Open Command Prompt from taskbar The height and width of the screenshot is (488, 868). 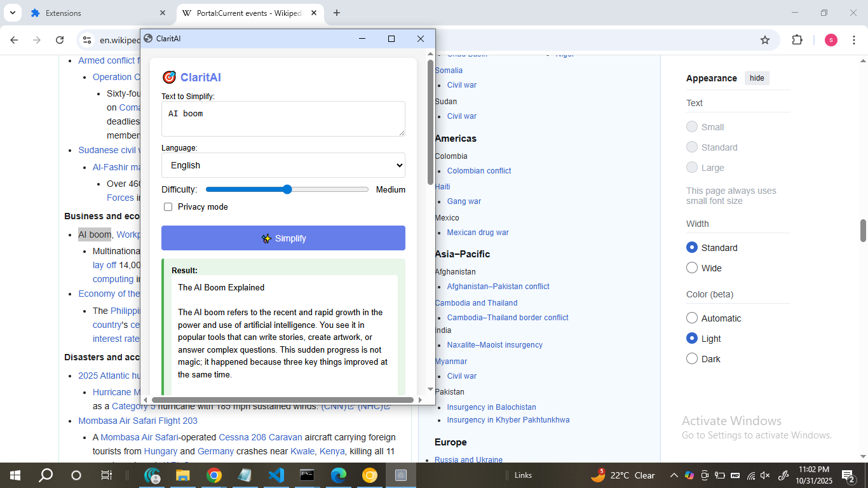(x=307, y=475)
